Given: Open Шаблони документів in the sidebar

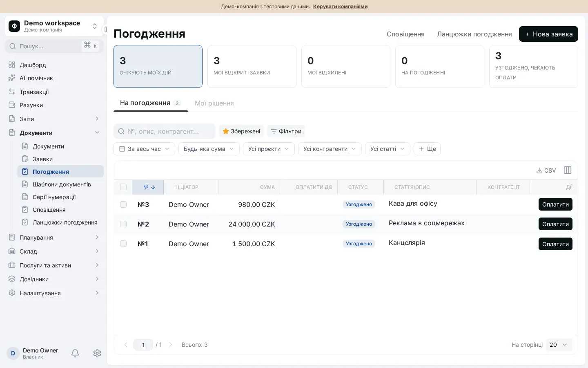Looking at the screenshot, I should pos(60,184).
